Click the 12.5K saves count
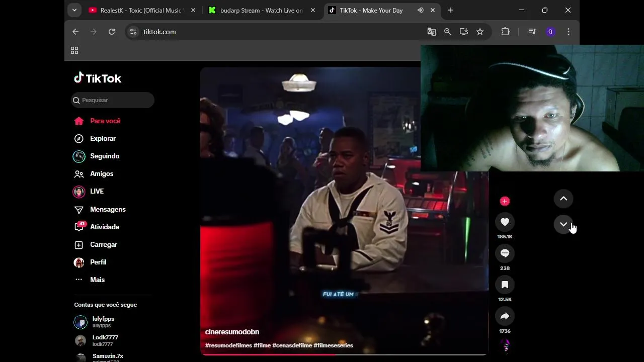 [x=505, y=300]
